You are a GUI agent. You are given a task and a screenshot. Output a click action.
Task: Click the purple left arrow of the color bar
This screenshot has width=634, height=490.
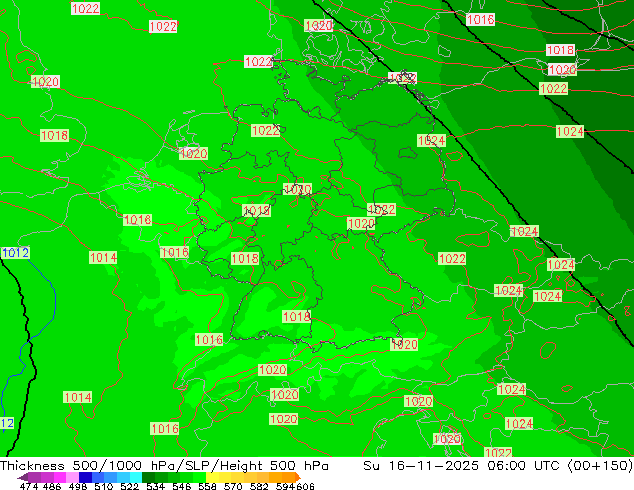pos(23,477)
